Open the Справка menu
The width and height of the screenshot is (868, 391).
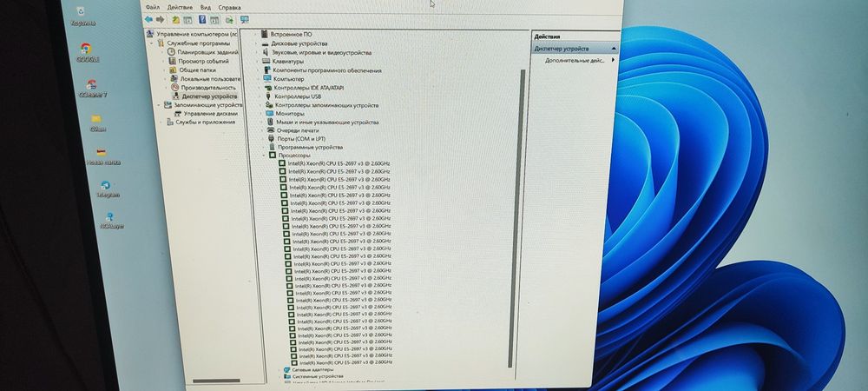(230, 8)
